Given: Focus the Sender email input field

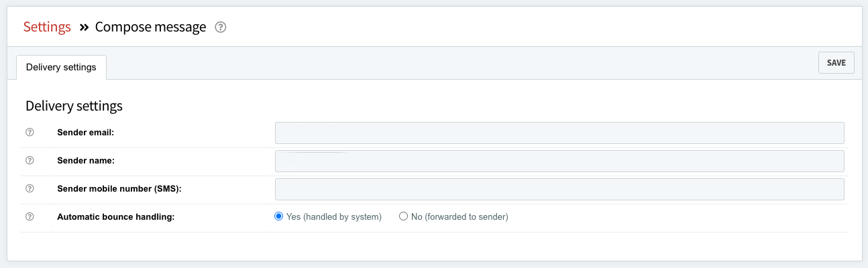Looking at the screenshot, I should click(x=559, y=133).
